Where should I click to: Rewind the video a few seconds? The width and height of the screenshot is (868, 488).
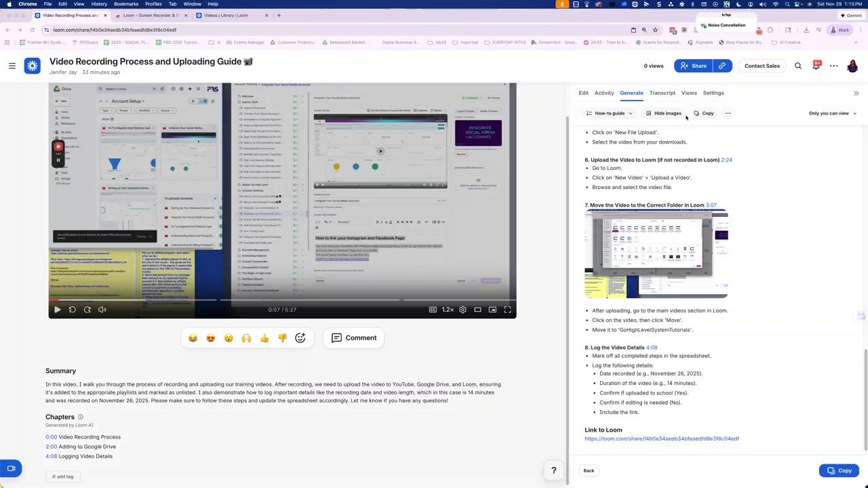(x=72, y=310)
